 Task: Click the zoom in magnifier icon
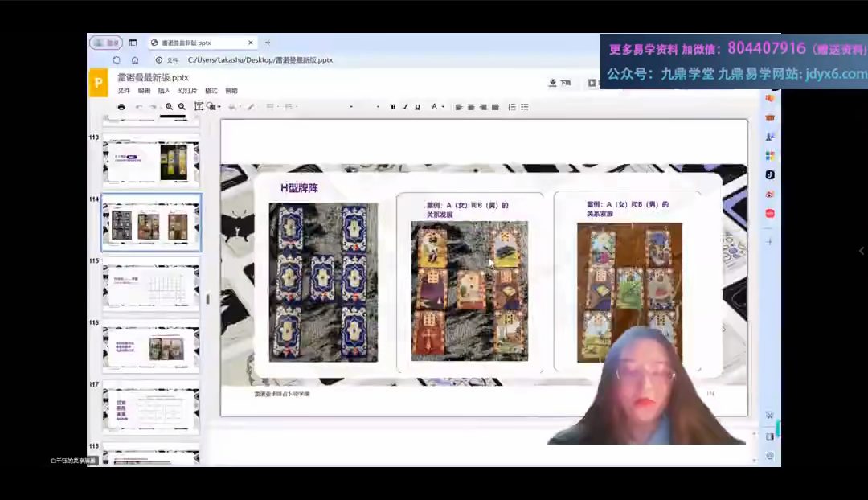coord(170,107)
